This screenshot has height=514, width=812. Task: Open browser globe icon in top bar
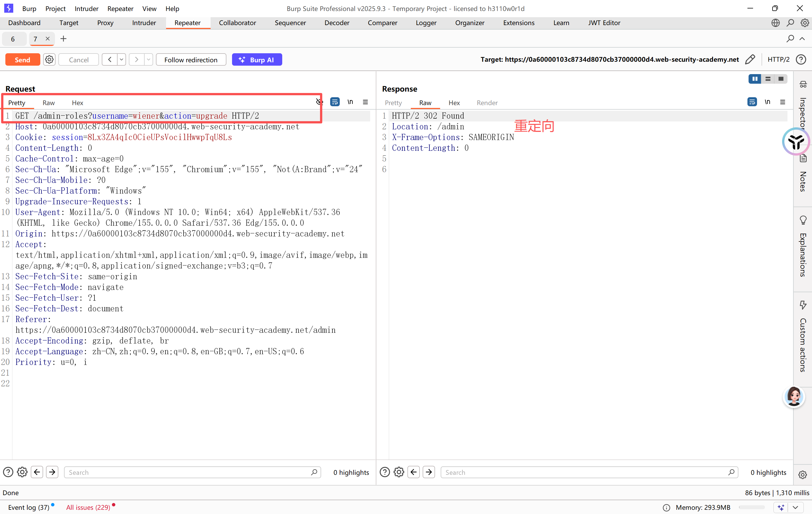[775, 23]
